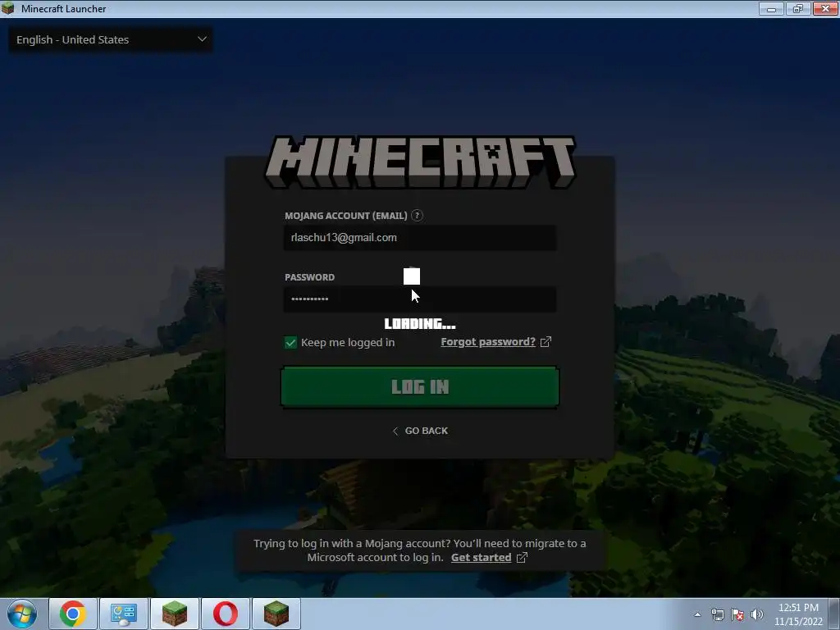Launch Google Chrome from the taskbar

[x=73, y=614]
